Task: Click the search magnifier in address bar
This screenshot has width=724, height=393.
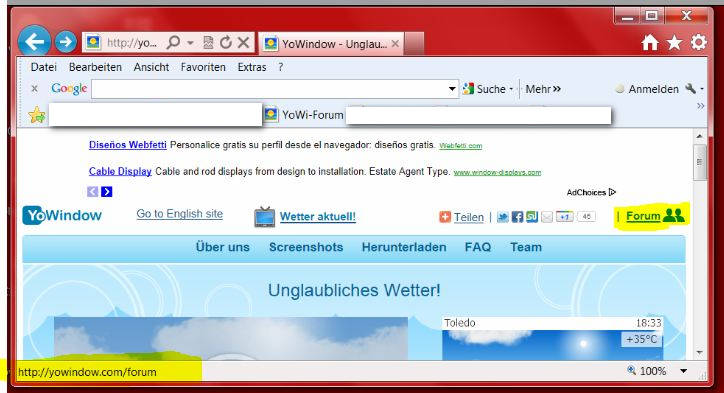Action: pos(173,43)
